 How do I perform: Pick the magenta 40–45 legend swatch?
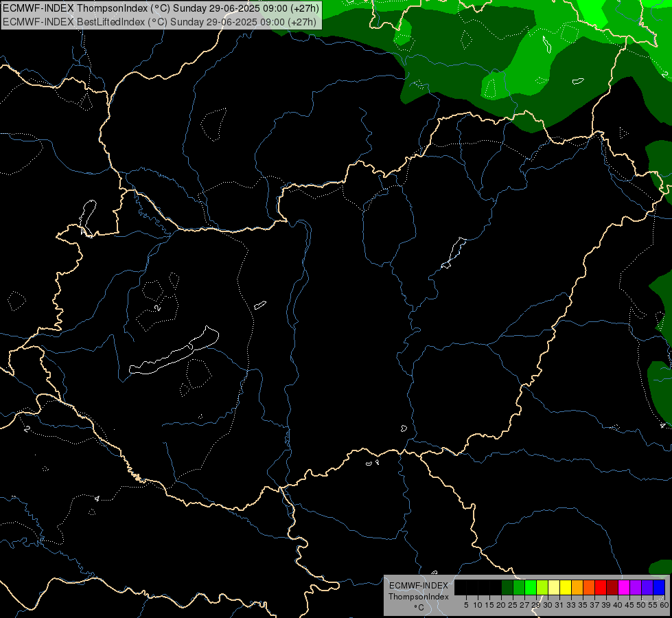[623, 587]
